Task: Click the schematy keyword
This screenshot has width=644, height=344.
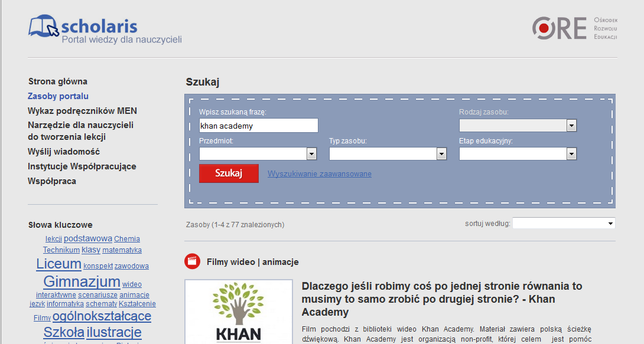Action: coord(102,304)
